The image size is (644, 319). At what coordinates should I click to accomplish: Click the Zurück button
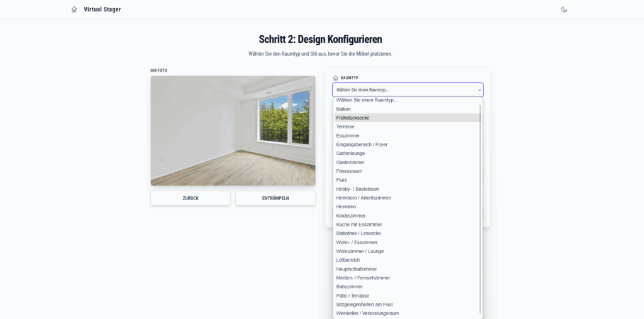pos(190,198)
